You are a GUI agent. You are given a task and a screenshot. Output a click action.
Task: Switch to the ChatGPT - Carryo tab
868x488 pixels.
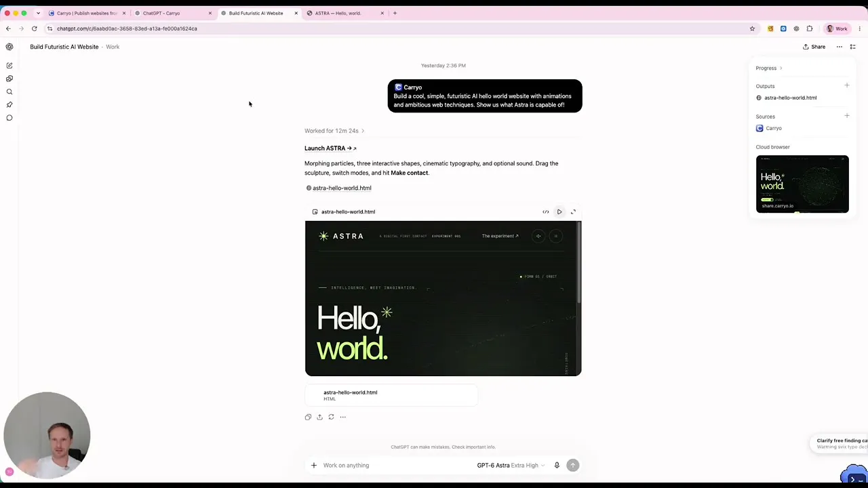[174, 13]
